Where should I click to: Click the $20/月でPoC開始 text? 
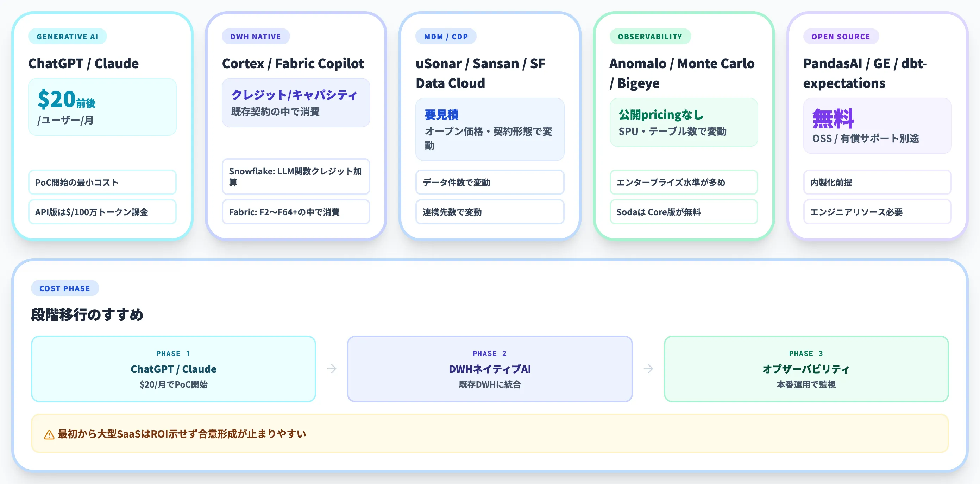click(174, 384)
